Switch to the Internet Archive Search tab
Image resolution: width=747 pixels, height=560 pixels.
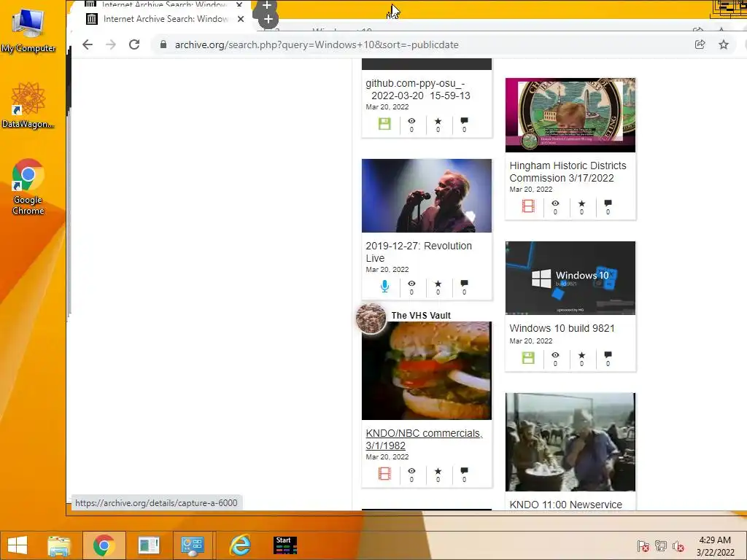click(165, 19)
